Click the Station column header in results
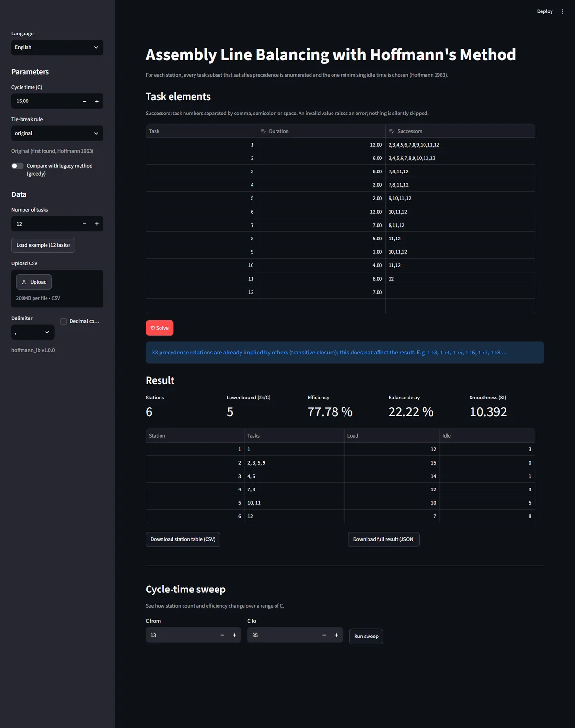Screen dimensions: 575x728 click(195, 436)
